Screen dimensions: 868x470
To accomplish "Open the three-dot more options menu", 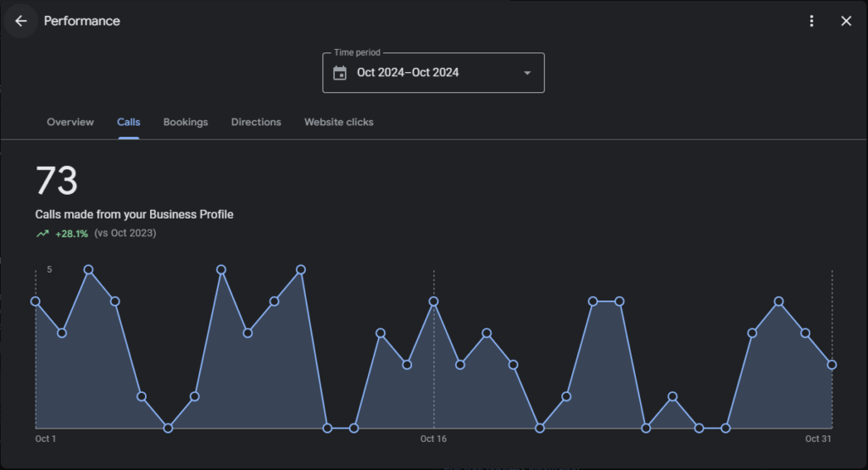I will (812, 21).
